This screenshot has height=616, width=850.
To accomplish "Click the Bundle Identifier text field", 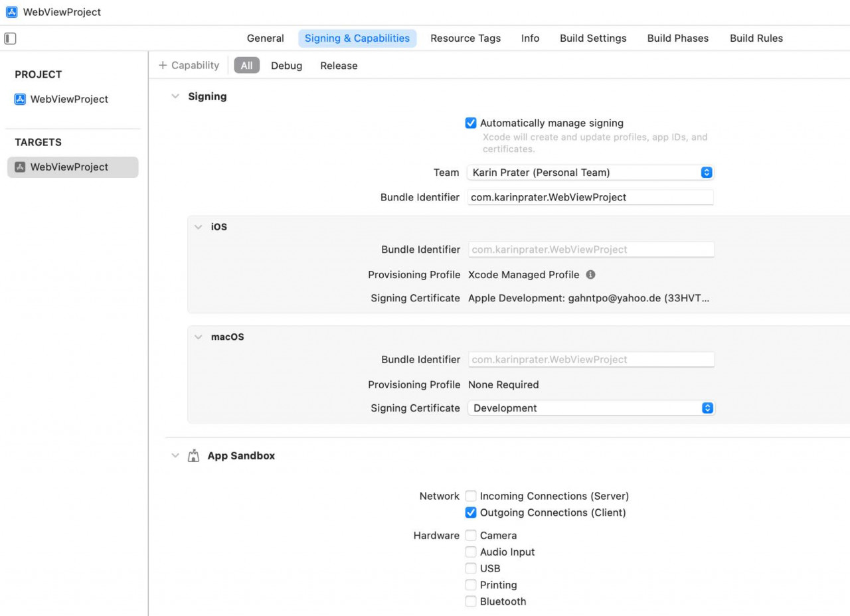I will pyautogui.click(x=590, y=197).
